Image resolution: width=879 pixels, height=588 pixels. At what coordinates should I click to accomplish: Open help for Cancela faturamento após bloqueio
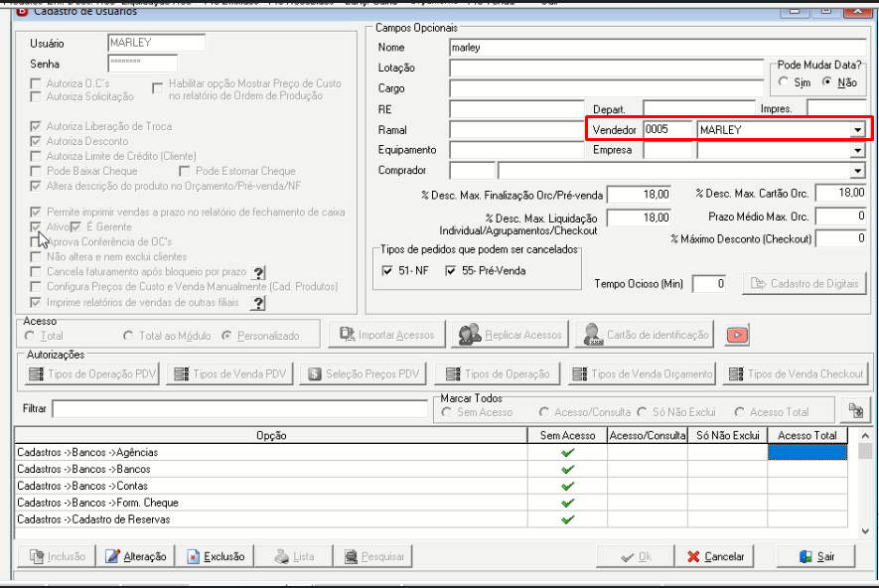(258, 272)
